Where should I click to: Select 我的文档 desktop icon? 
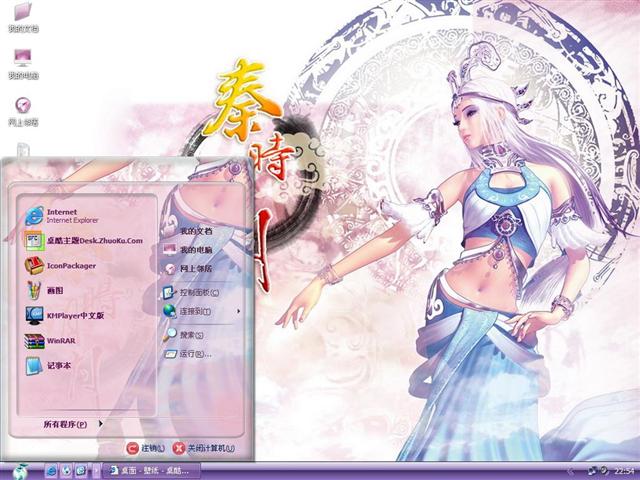pos(23,17)
